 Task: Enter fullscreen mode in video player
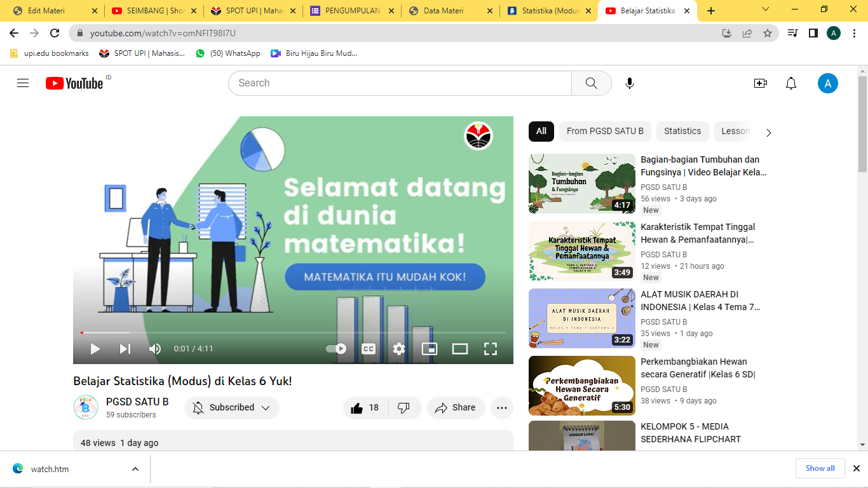click(x=490, y=349)
